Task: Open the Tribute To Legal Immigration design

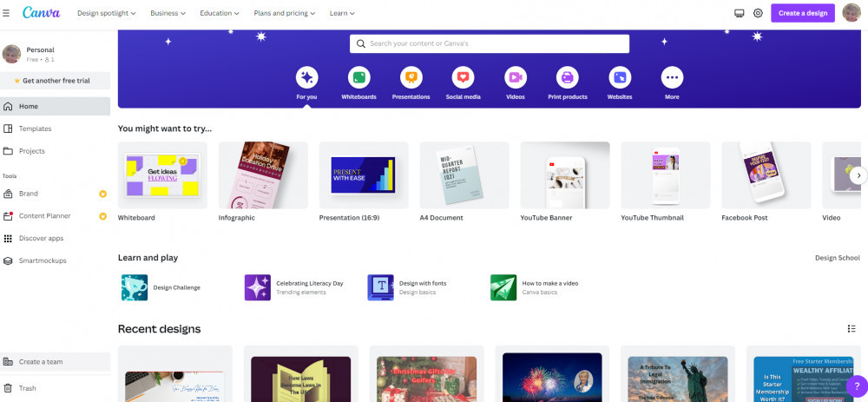Action: click(678, 373)
